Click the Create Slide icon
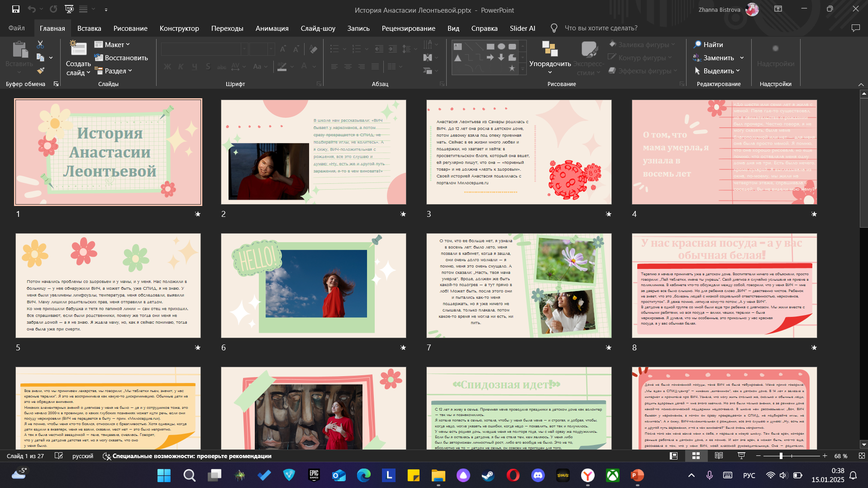This screenshot has height=488, width=868. click(x=78, y=49)
